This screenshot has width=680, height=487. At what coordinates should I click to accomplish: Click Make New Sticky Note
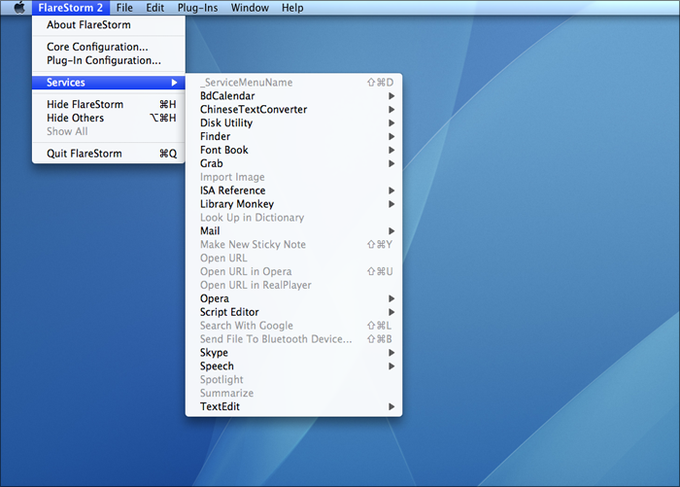point(294,245)
